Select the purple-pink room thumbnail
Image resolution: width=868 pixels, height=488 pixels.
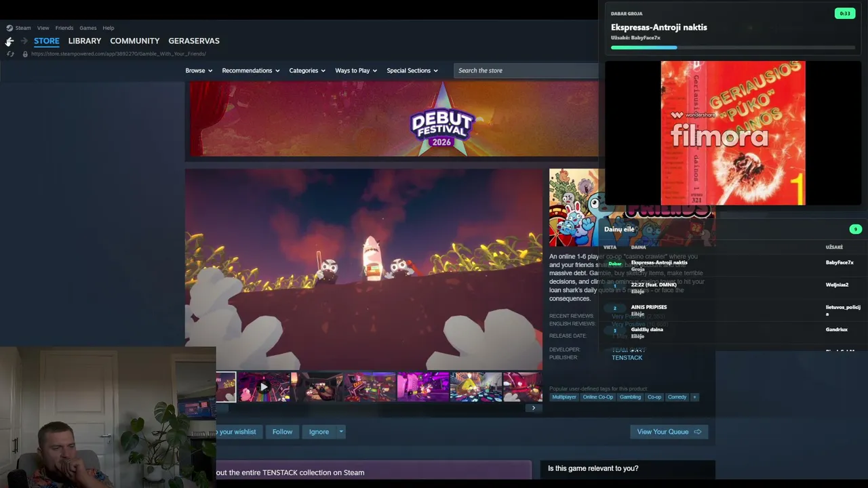[x=422, y=387]
